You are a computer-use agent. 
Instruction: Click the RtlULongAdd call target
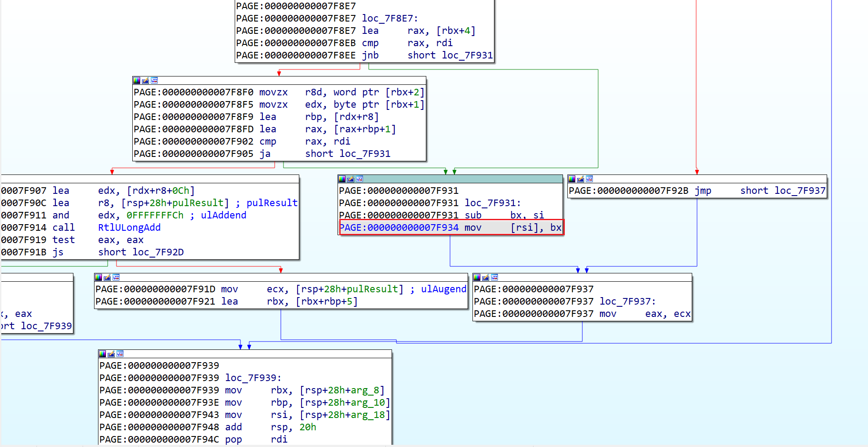pos(129,228)
